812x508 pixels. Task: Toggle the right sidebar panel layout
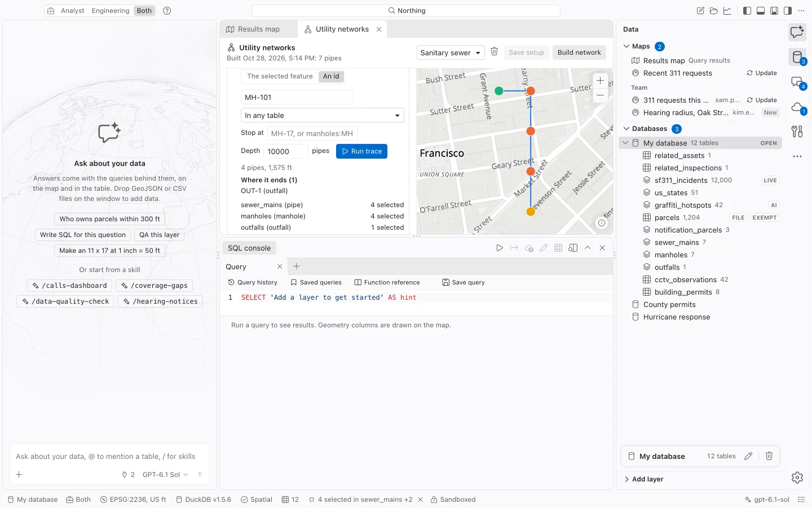(788, 11)
